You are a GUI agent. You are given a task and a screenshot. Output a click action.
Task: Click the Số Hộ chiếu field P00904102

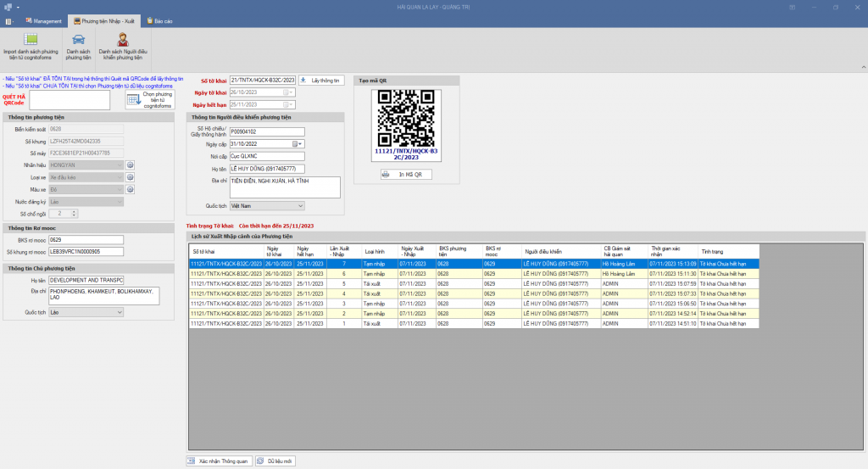coord(267,131)
